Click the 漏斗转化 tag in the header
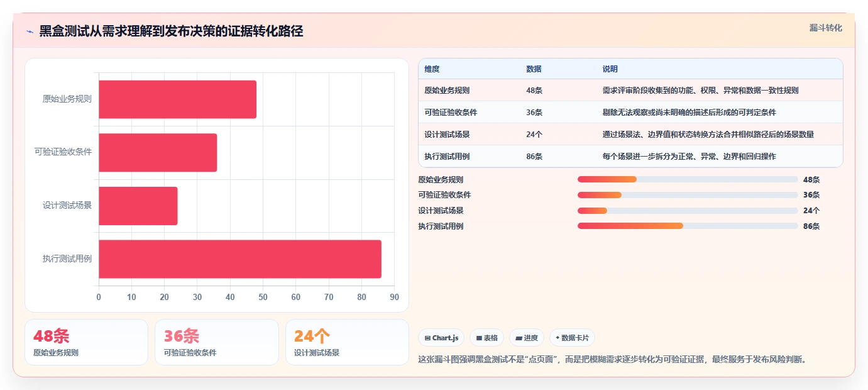Viewport: 868px width, 390px height. click(x=825, y=28)
